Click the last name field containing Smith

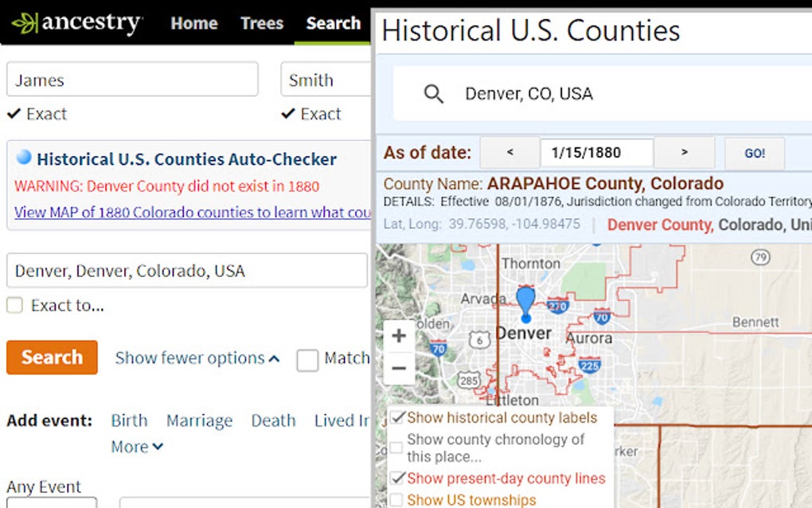tap(326, 80)
